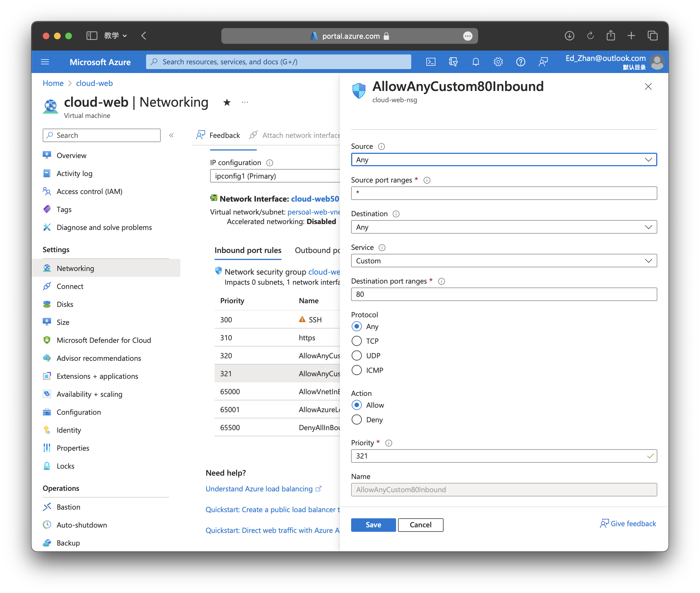This screenshot has width=700, height=593.
Task: Choose the Deny action radio button
Action: click(x=356, y=419)
